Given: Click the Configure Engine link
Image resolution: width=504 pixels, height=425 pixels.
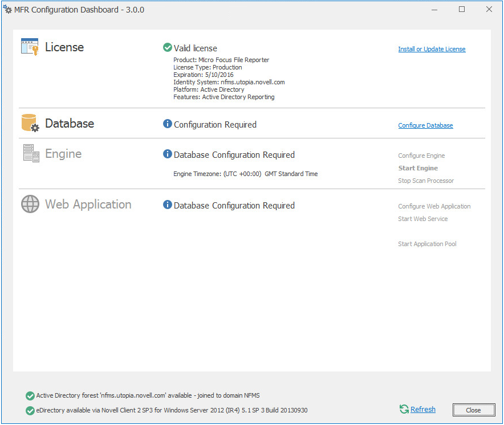Looking at the screenshot, I should point(421,156).
